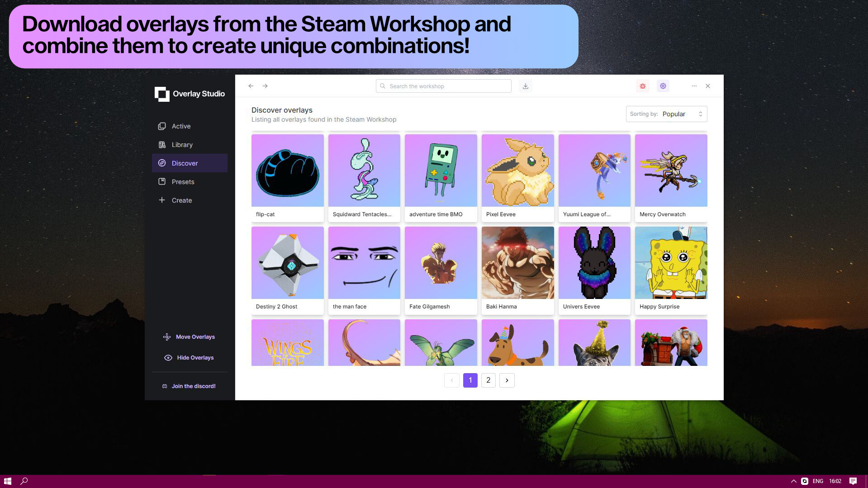Toggle Hide Overlays with the eye icon

(x=167, y=357)
